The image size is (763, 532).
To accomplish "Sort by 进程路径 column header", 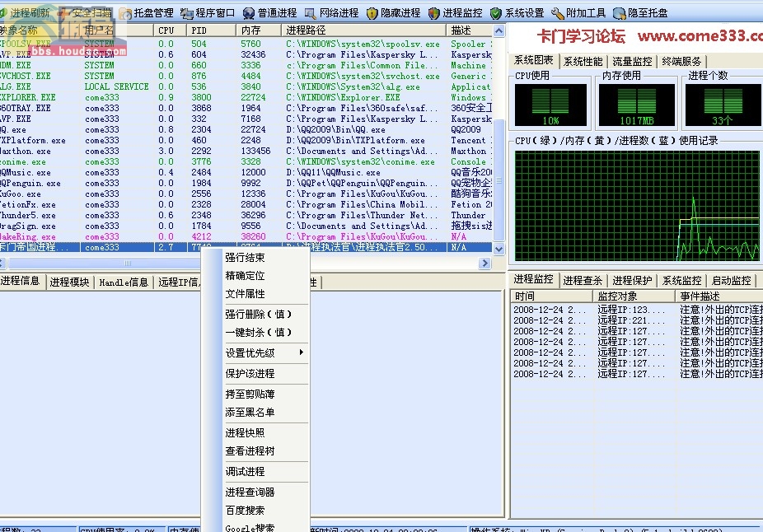I will (x=363, y=30).
